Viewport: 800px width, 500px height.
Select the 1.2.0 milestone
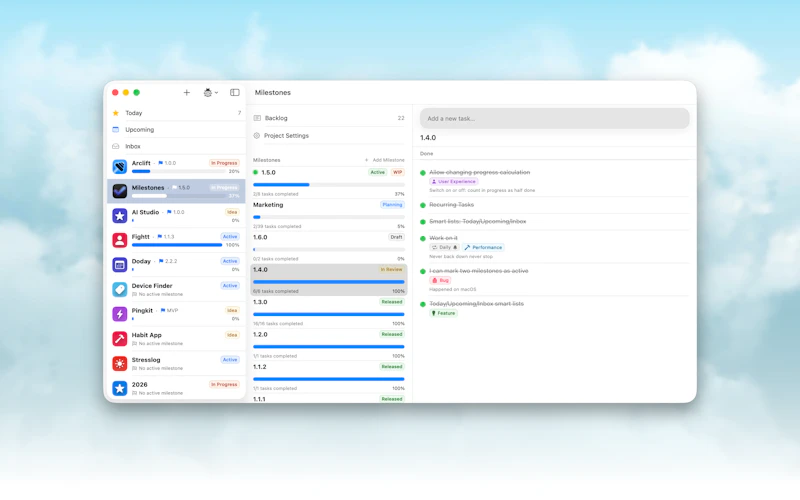coord(329,344)
